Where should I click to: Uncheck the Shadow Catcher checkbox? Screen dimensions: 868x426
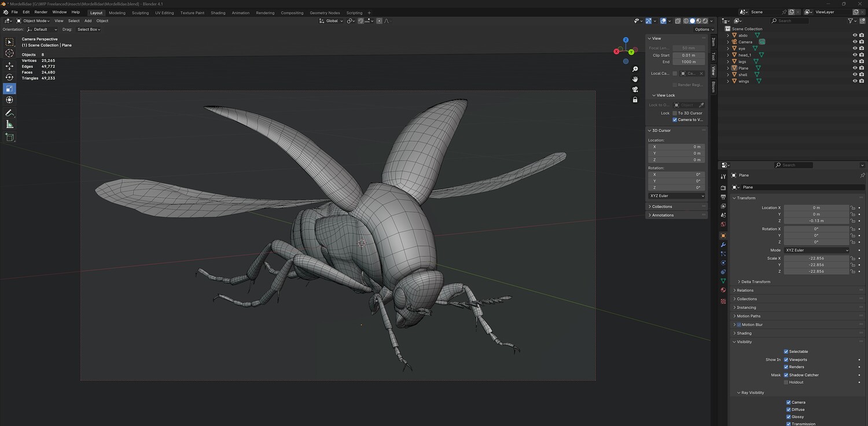(x=786, y=375)
